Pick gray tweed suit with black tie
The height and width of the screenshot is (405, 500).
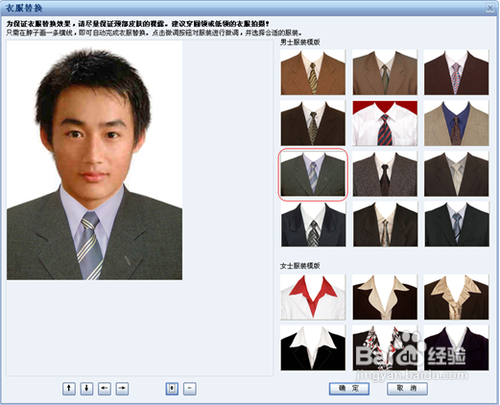[385, 174]
